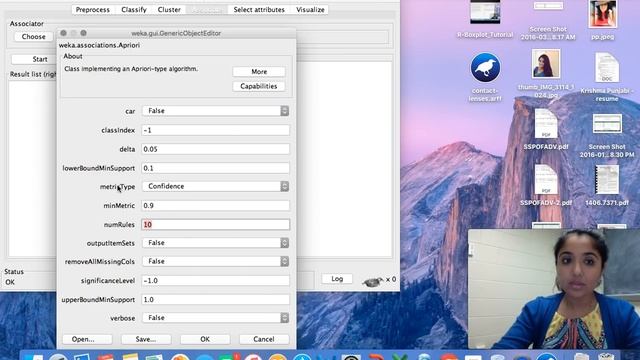The width and height of the screenshot is (640, 360).
Task: Switch to the Cluster tab
Action: (169, 9)
